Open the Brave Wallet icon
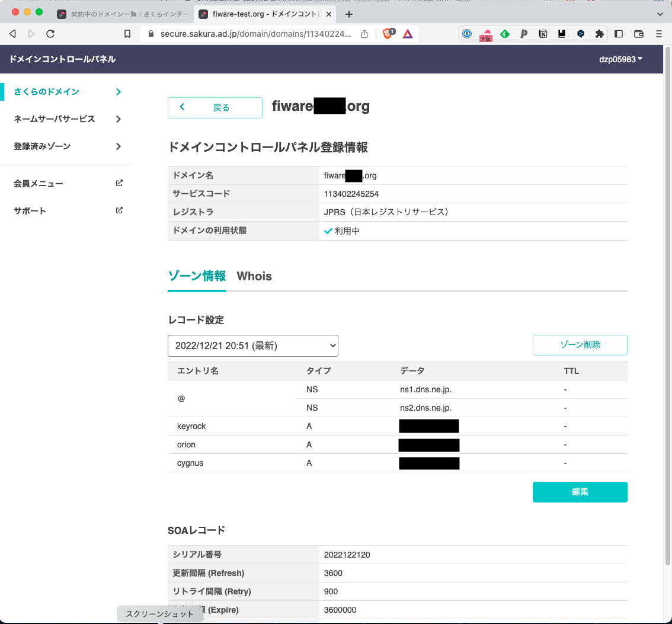 (x=639, y=34)
